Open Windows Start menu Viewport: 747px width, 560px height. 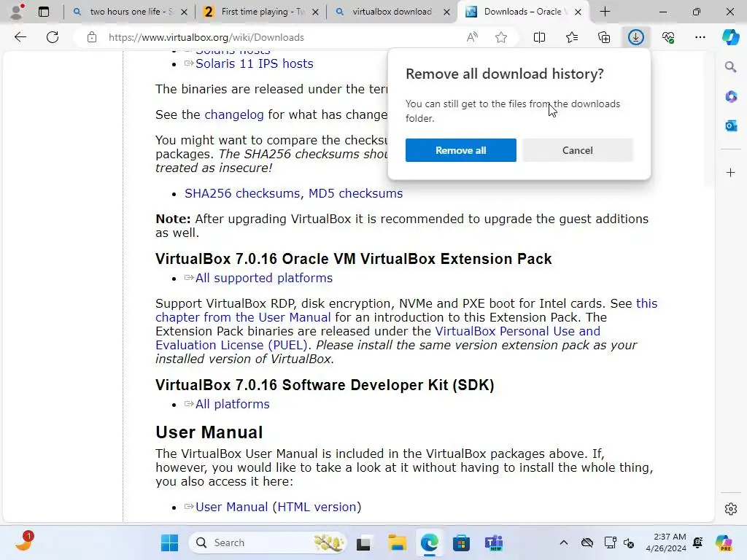pos(169,542)
